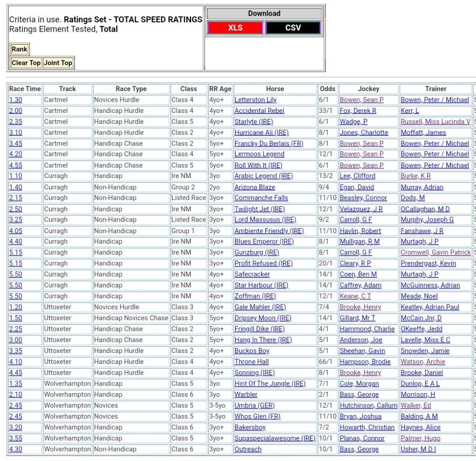Open the 1.30 Cartmel race time link
Image resolution: width=476 pixels, height=461 pixels.
[x=15, y=100]
